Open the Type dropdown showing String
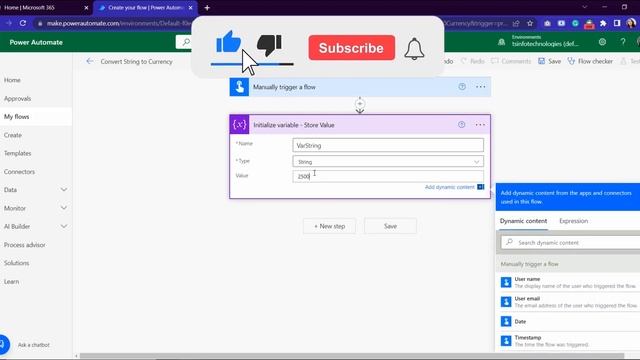This screenshot has width=640, height=360. 388,162
